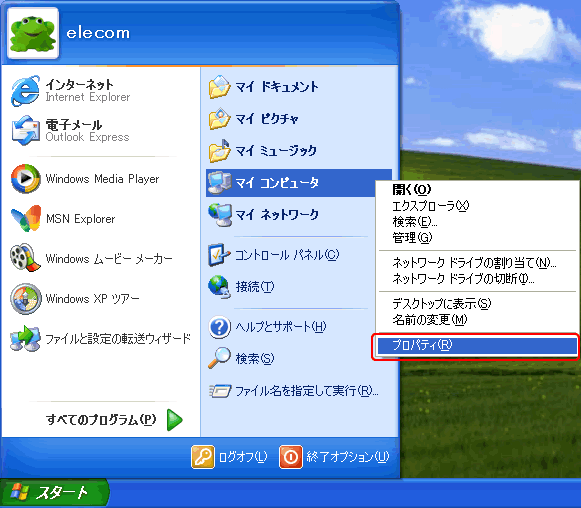The width and height of the screenshot is (581, 508).
Task: Click the ヘルプとサポート(H) label
Action: coord(281,327)
